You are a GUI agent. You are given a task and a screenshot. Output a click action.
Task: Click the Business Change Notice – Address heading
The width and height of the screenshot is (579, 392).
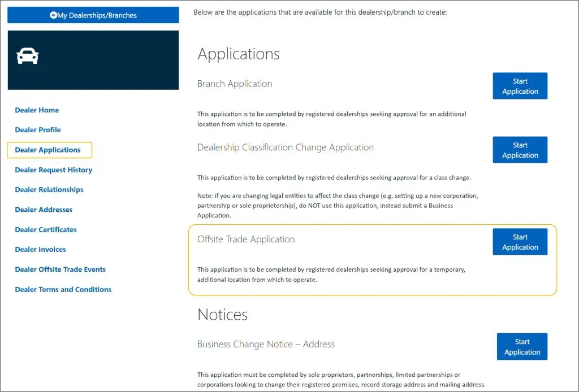tap(266, 344)
